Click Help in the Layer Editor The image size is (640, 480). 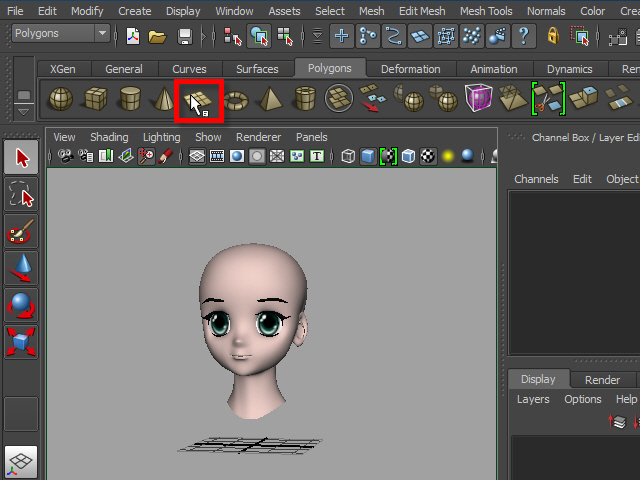[x=627, y=399]
